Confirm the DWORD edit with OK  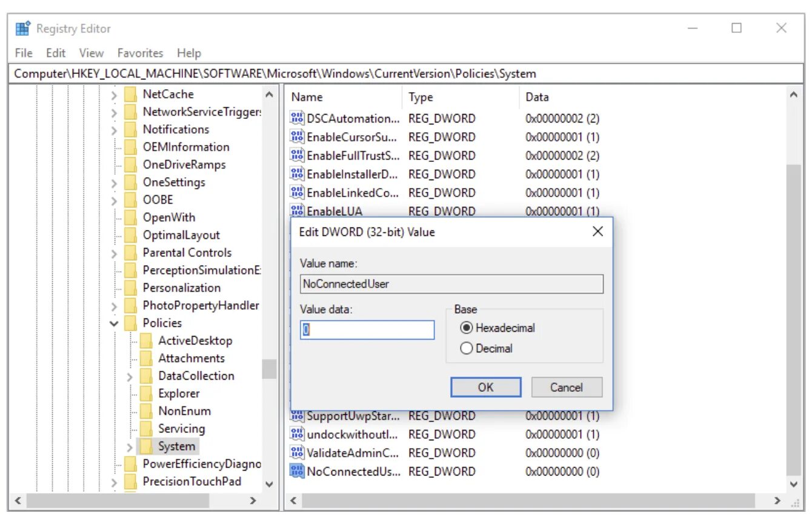tap(485, 387)
